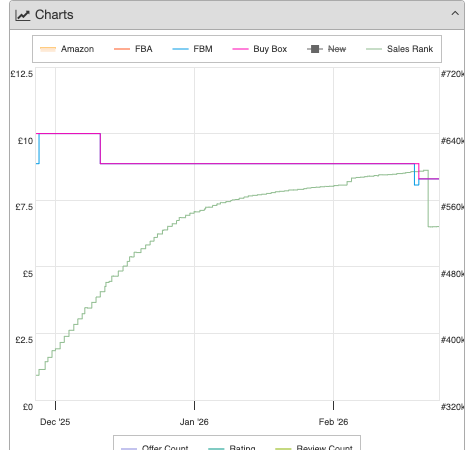Toggle the Buy Box series in legend
474x450 pixels.
259,49
